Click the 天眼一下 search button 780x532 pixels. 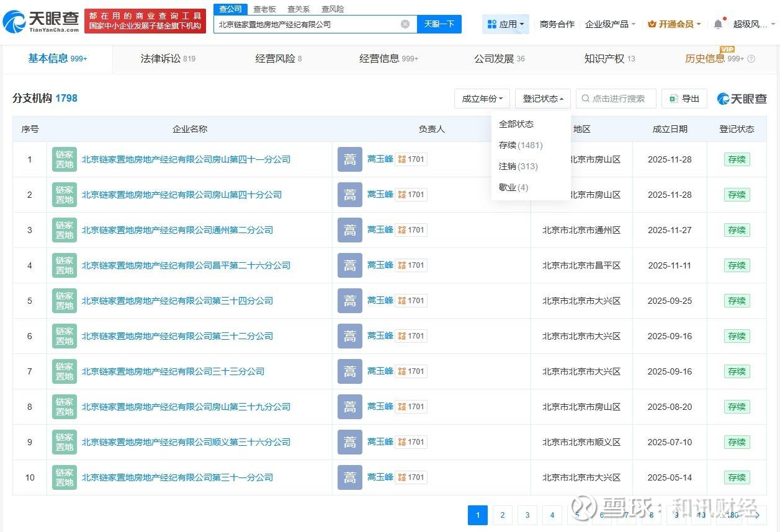point(439,24)
